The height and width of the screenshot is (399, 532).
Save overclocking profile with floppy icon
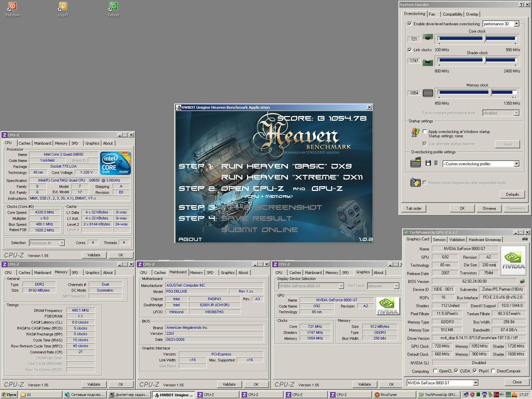(428, 163)
